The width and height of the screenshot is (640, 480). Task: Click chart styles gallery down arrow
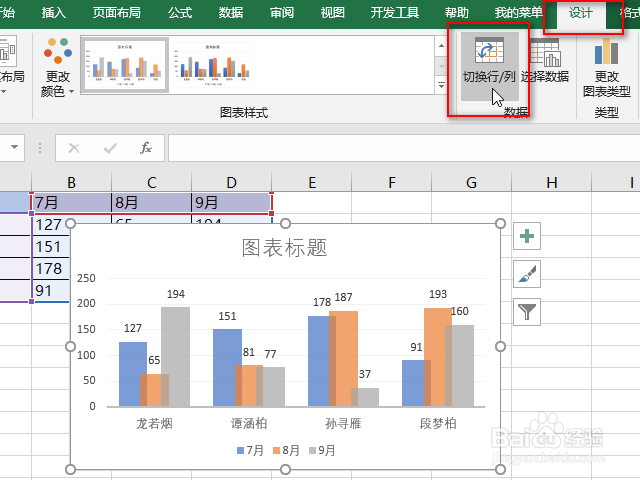click(x=441, y=66)
